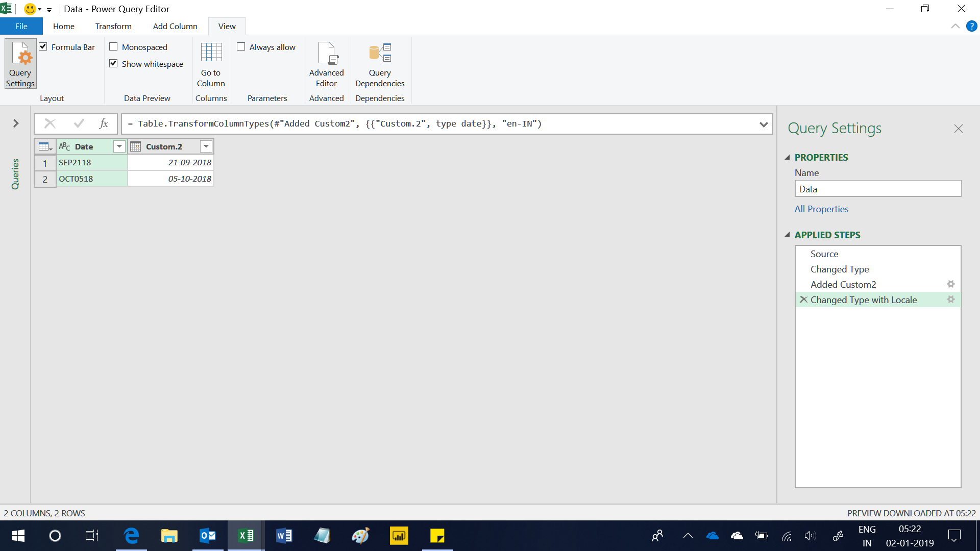This screenshot has width=980, height=551.
Task: Confirm formula with checkmark icon
Action: [x=79, y=123]
